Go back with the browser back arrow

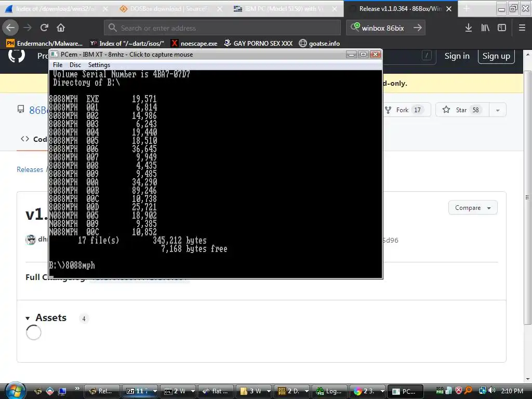click(10, 28)
